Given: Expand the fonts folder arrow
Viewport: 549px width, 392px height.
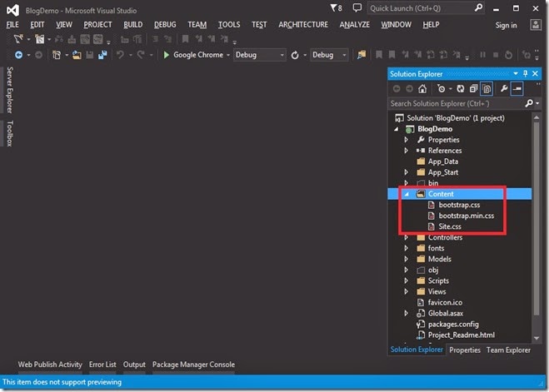Looking at the screenshot, I should point(407,248).
